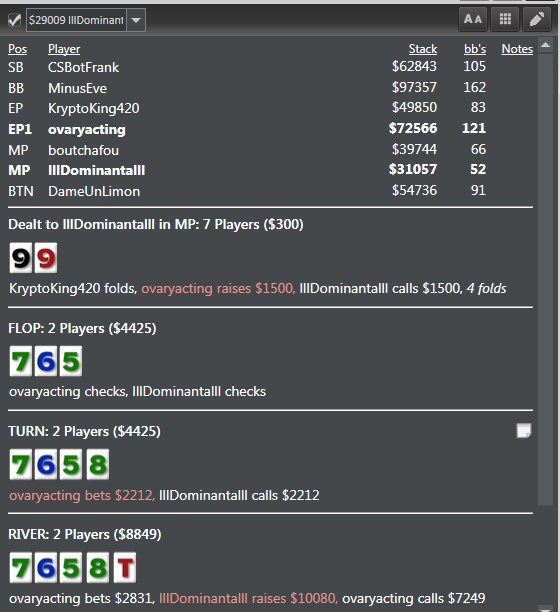Toggle the checkbox beside hand selector
Screen dimensions: 560x612
tap(14, 20)
